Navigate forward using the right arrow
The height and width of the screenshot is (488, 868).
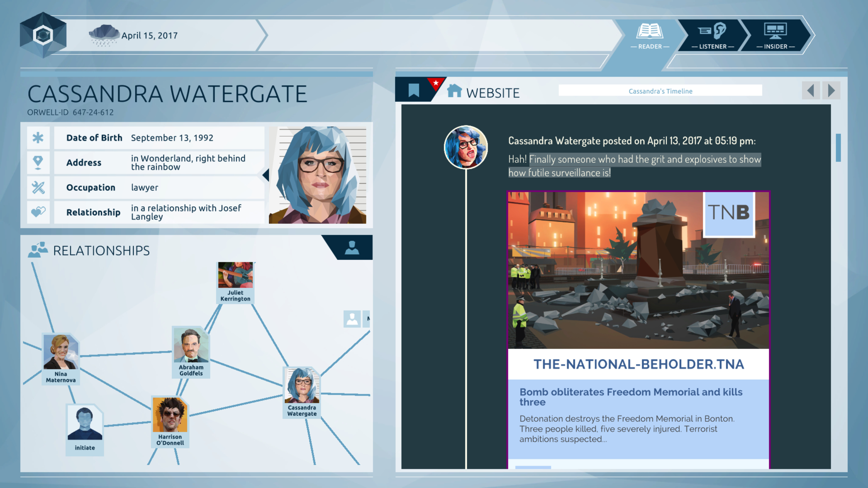pyautogui.click(x=831, y=90)
